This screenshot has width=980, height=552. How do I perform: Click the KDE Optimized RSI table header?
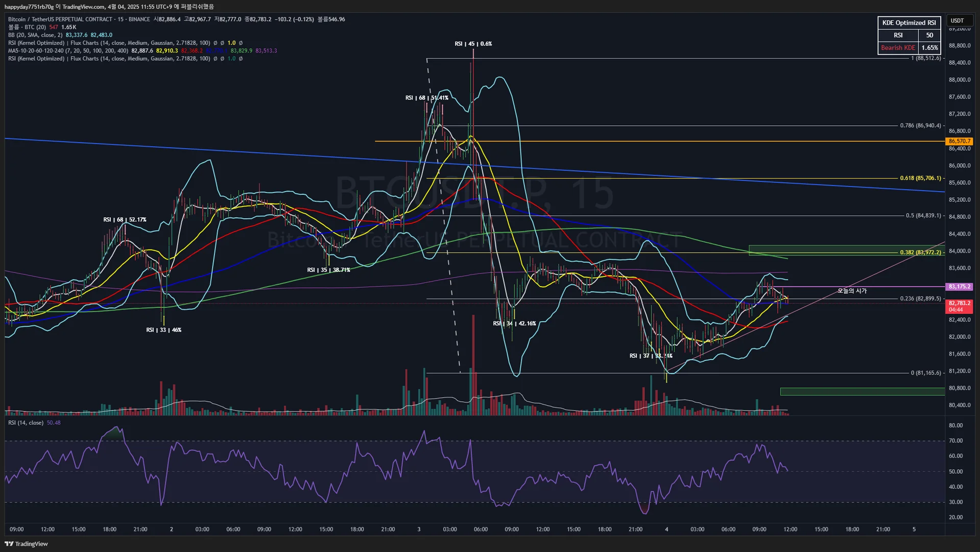click(909, 22)
